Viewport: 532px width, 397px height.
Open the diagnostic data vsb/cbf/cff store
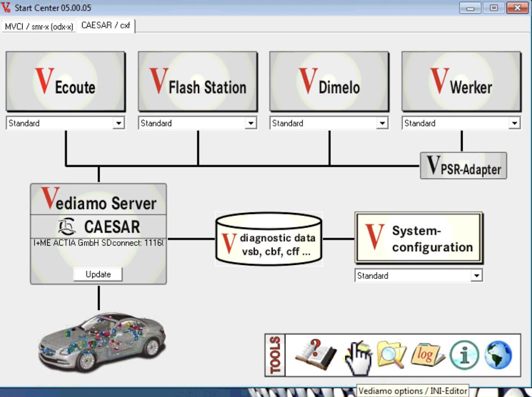pyautogui.click(x=269, y=238)
